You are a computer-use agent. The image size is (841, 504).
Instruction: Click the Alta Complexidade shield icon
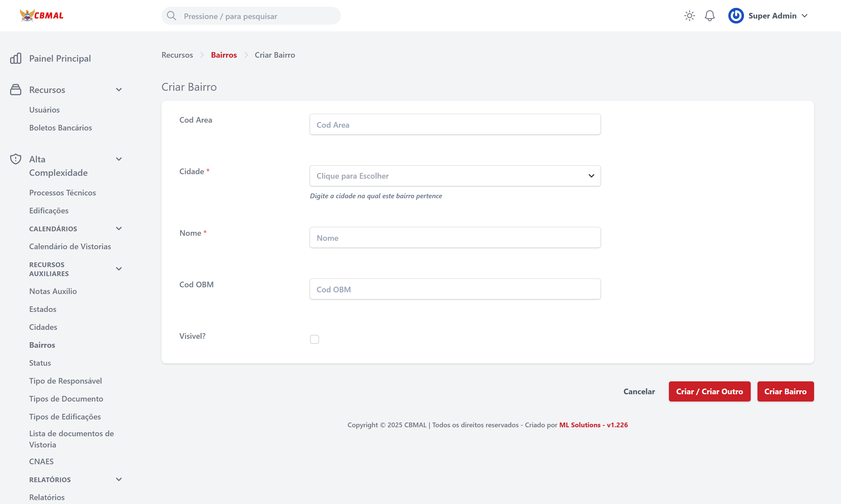(16, 159)
